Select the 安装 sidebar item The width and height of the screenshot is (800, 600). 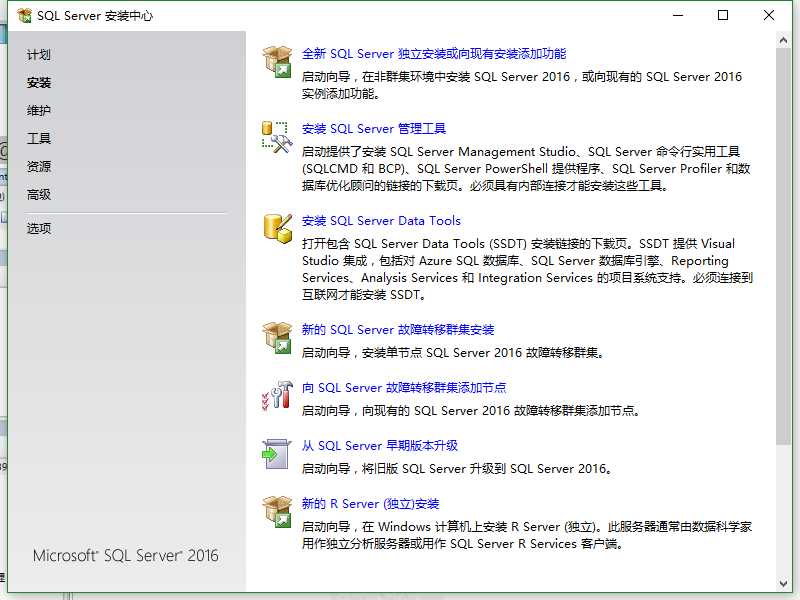[39, 83]
